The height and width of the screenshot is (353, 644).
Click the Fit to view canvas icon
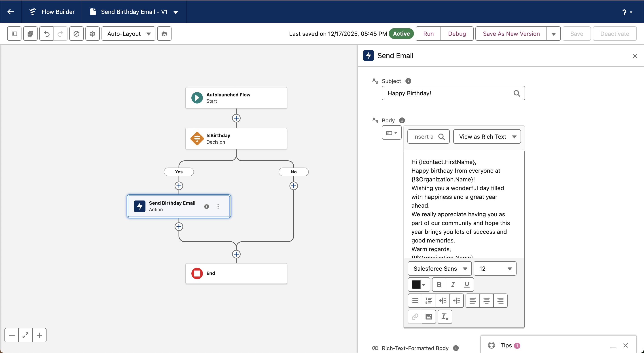point(25,335)
